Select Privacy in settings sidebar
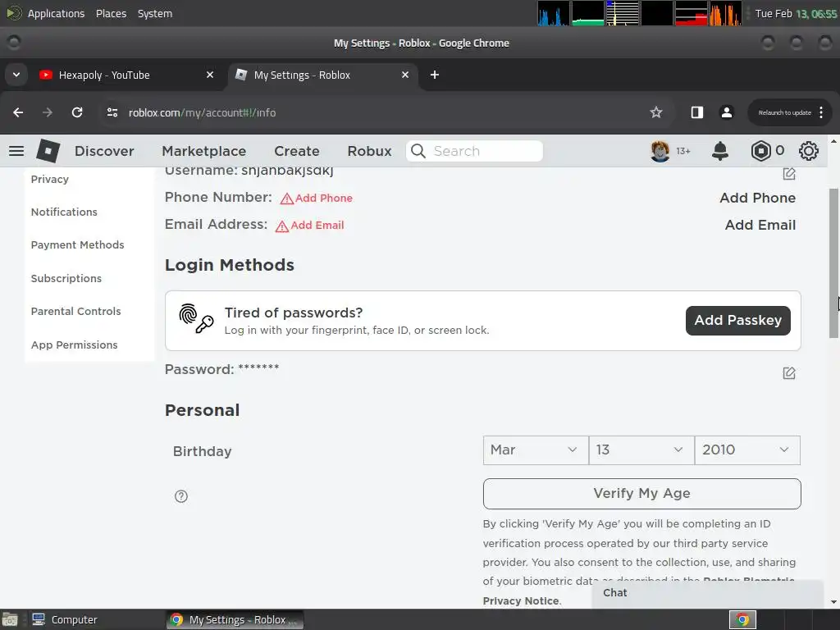The image size is (840, 630). pos(50,180)
